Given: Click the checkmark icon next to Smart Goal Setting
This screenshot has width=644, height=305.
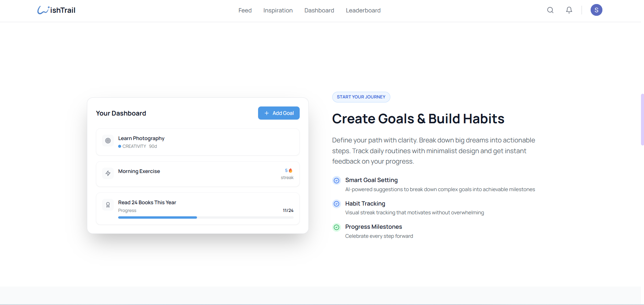Looking at the screenshot, I should [x=337, y=180].
